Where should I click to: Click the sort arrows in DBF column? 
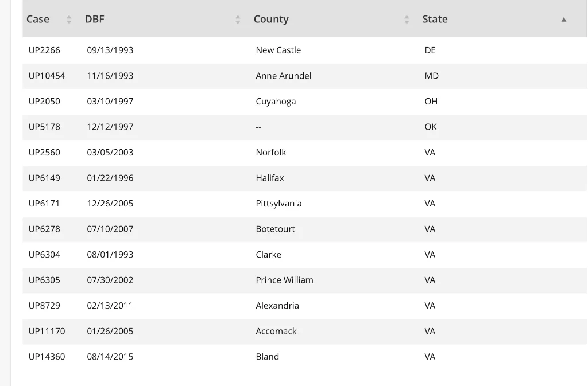pos(238,20)
